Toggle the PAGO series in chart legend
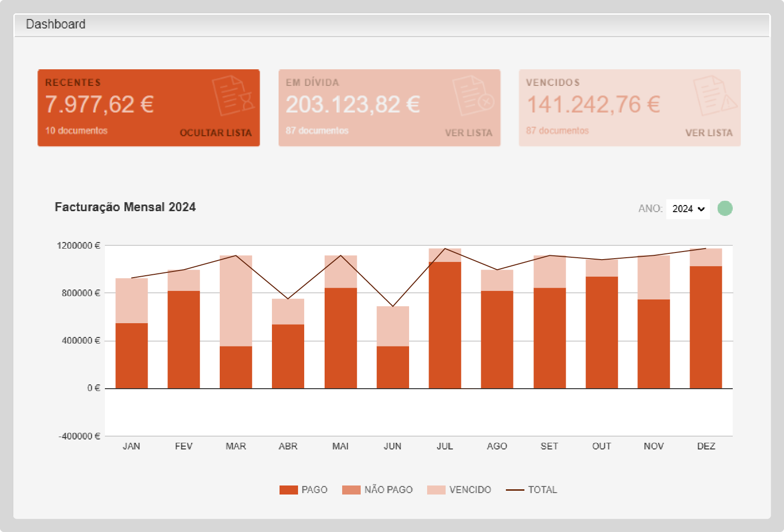The height and width of the screenshot is (532, 784). click(314, 490)
